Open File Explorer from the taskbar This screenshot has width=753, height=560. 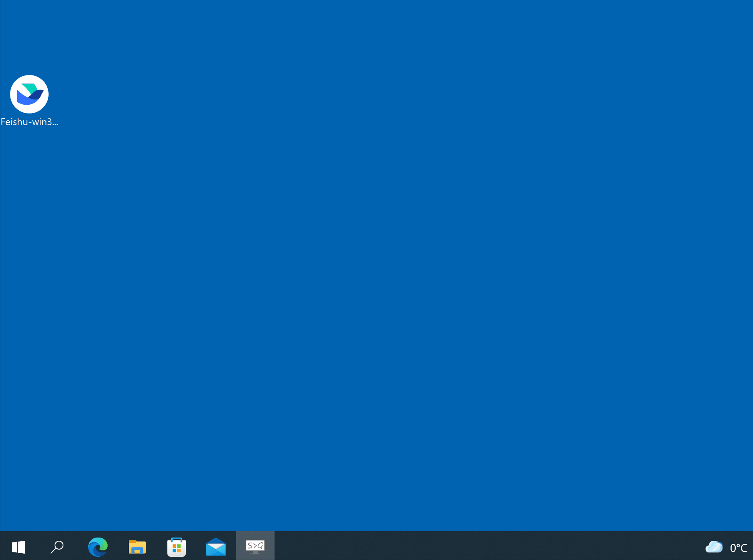137,546
